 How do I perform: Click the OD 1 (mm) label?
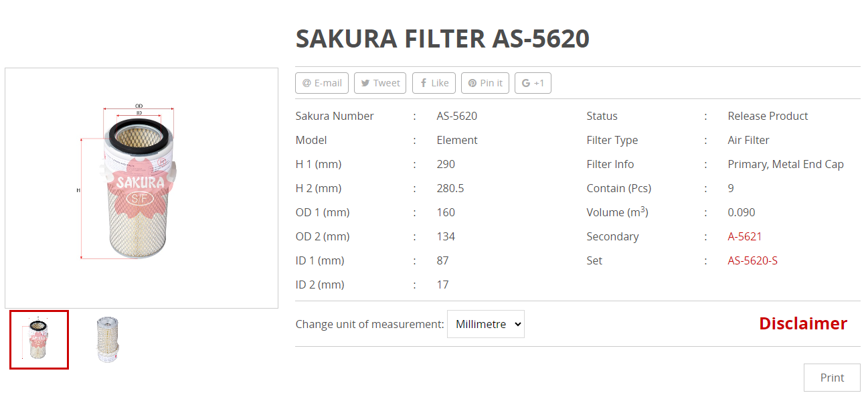323,212
